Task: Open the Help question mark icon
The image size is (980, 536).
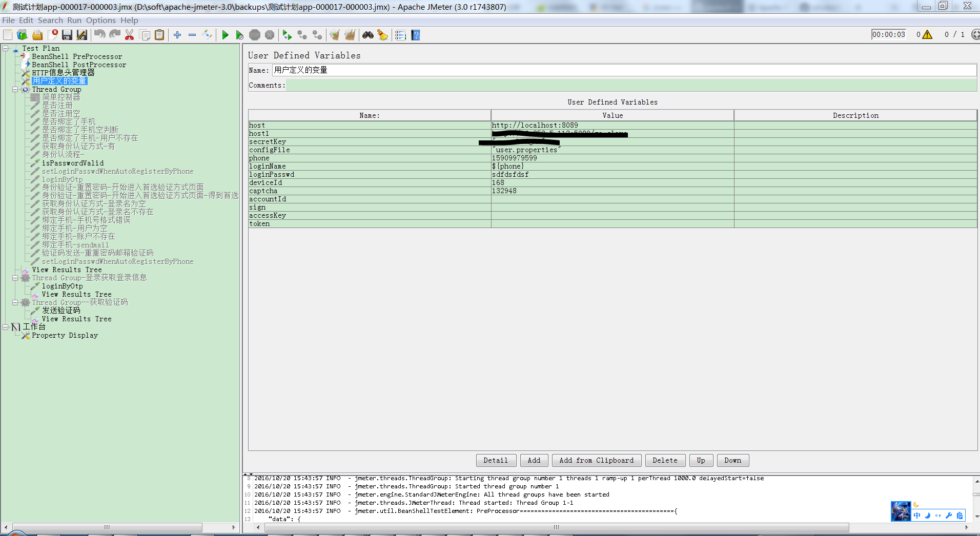Action: [416, 35]
